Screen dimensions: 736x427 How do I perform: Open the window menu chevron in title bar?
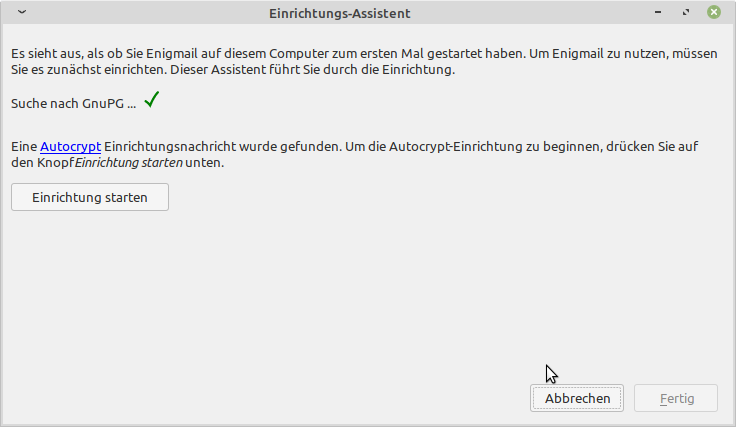pyautogui.click(x=23, y=13)
